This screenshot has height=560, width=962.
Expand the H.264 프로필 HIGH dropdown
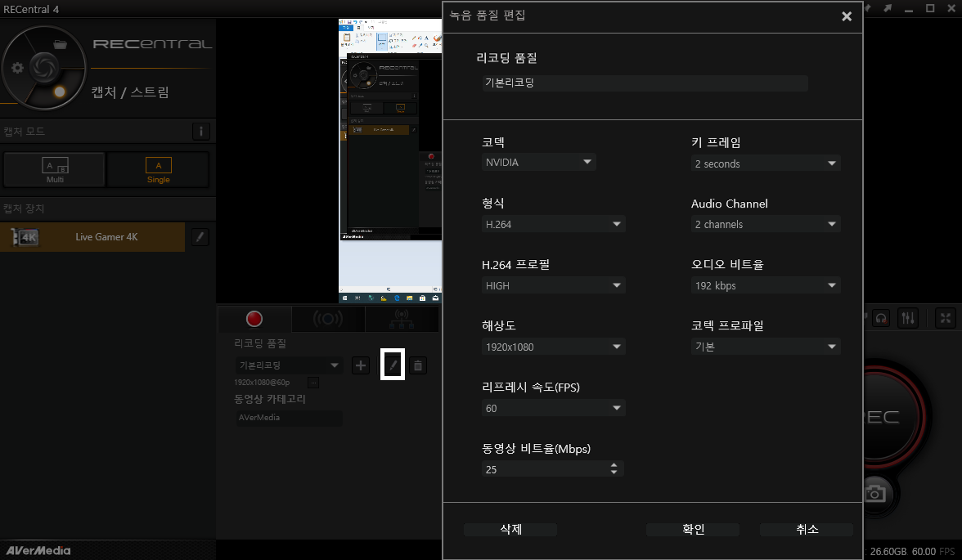(553, 285)
